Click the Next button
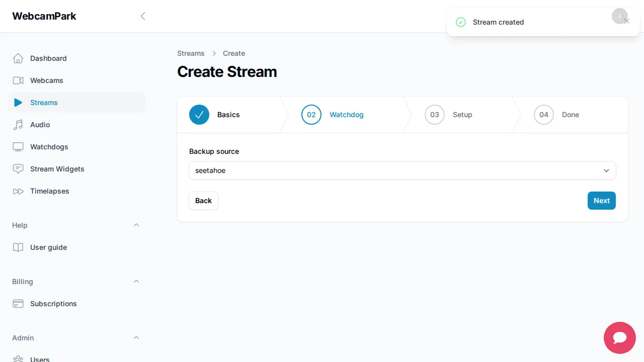Image resolution: width=644 pixels, height=362 pixels. (601, 201)
